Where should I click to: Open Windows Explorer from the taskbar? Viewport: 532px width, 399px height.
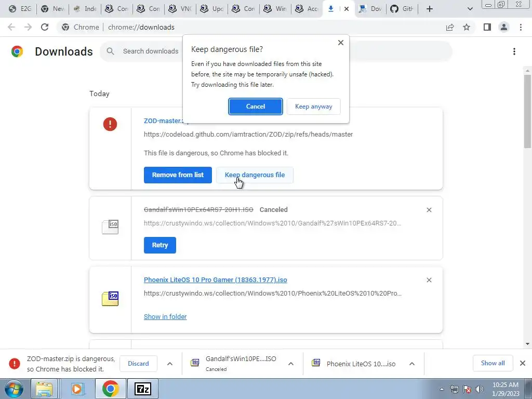pyautogui.click(x=44, y=389)
